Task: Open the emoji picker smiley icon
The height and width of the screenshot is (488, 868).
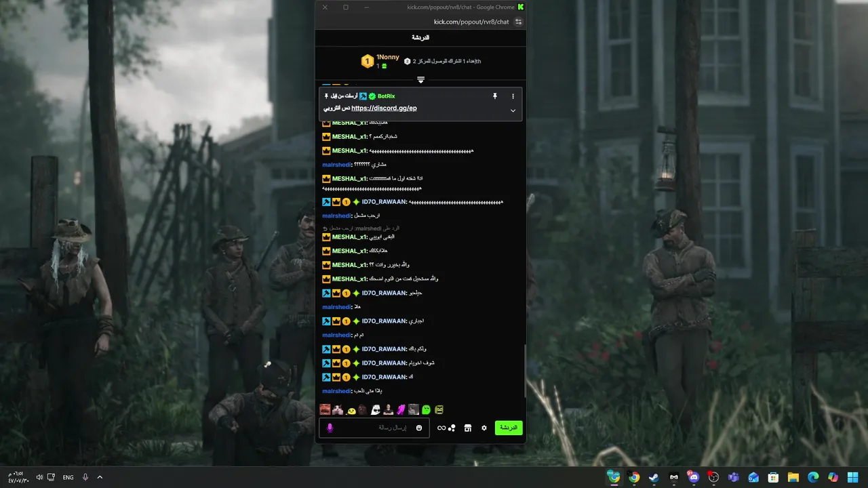Action: click(419, 428)
